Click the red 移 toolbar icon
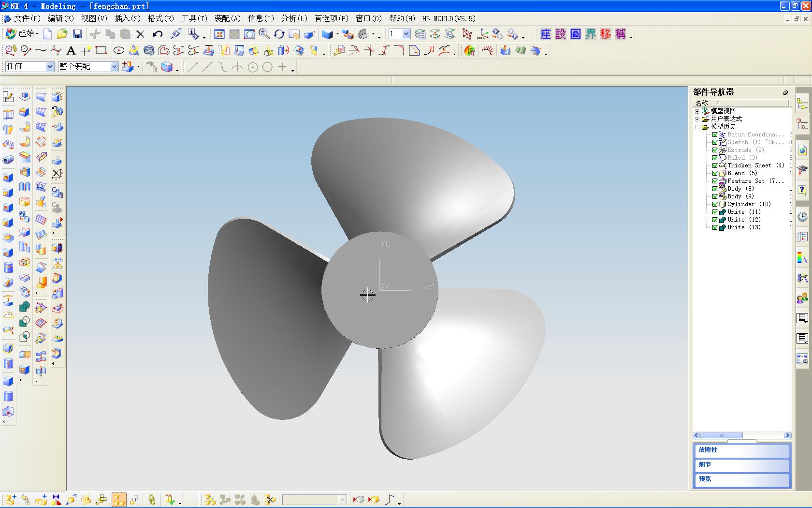This screenshot has width=812, height=508. [606, 34]
